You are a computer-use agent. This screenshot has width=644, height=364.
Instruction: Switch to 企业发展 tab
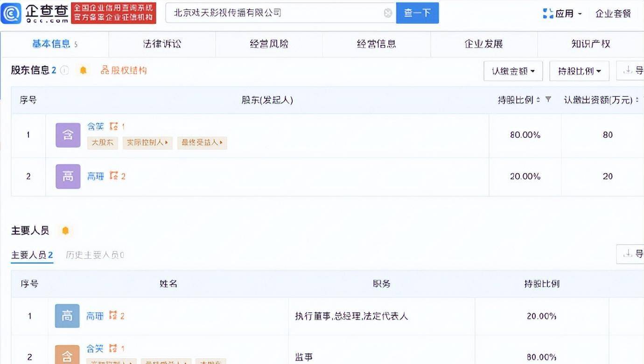(484, 44)
